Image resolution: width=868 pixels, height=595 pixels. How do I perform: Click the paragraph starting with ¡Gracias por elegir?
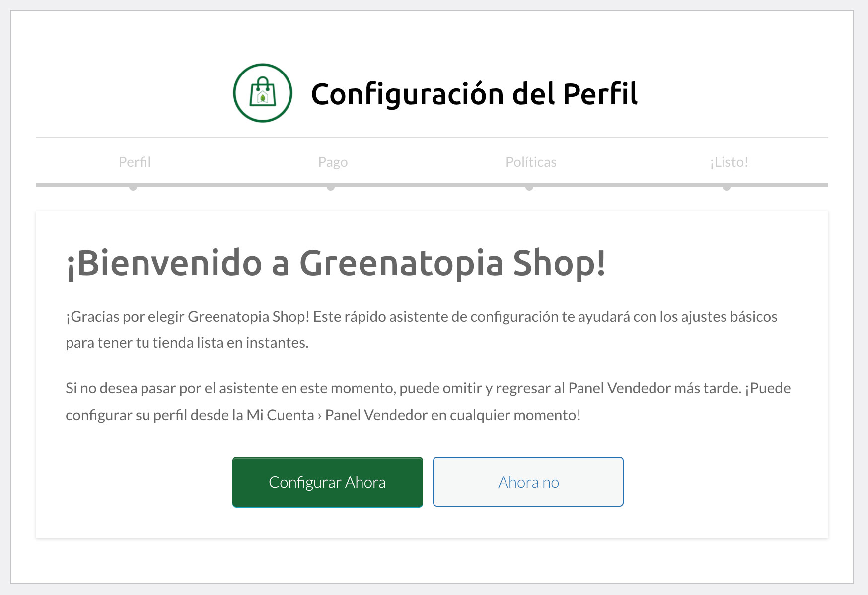pyautogui.click(x=422, y=330)
